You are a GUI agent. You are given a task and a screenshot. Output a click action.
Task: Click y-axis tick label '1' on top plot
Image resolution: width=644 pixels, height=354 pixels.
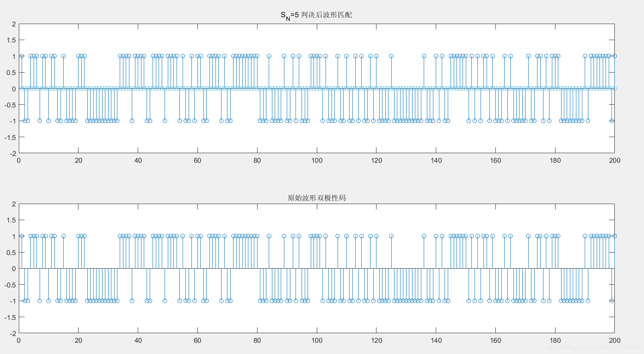pos(14,57)
